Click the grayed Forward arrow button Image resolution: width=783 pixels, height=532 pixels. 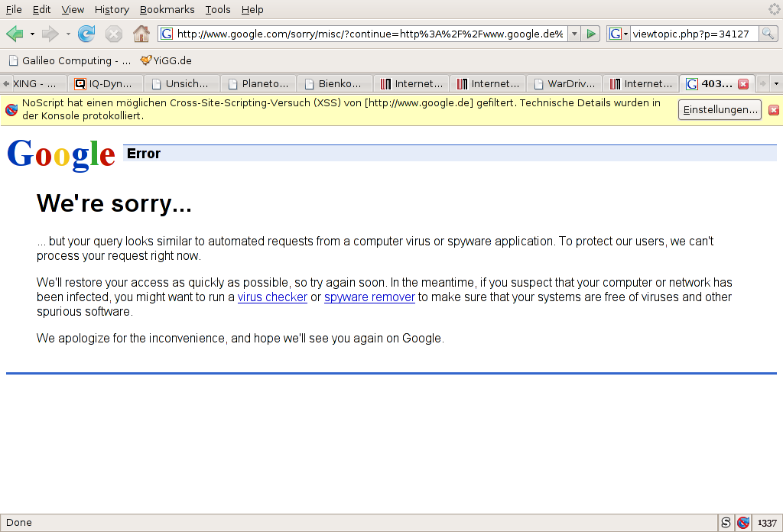click(50, 34)
